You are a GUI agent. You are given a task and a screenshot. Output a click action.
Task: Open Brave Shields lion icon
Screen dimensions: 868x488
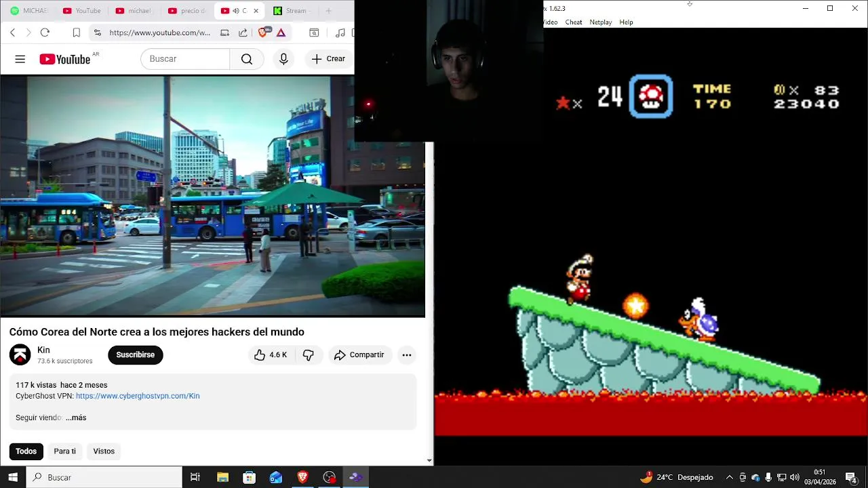point(264,32)
